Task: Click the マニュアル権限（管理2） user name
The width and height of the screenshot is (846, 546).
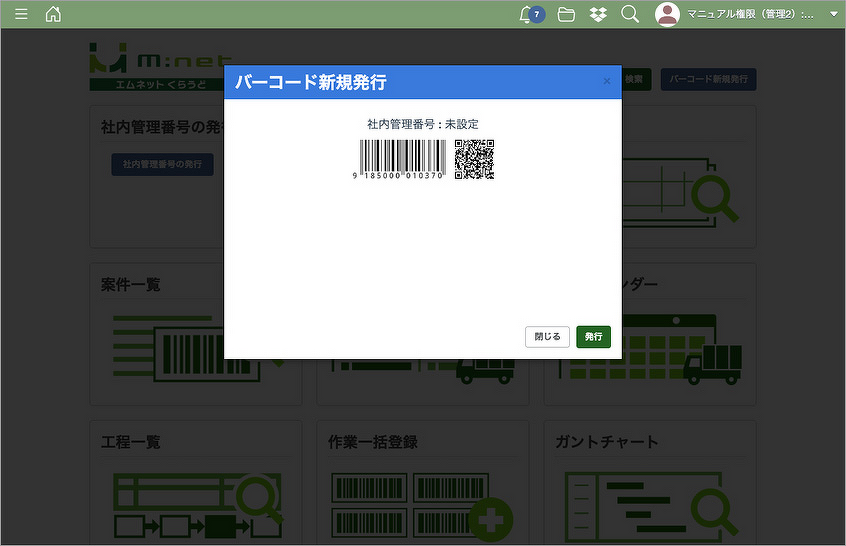Action: [x=750, y=15]
